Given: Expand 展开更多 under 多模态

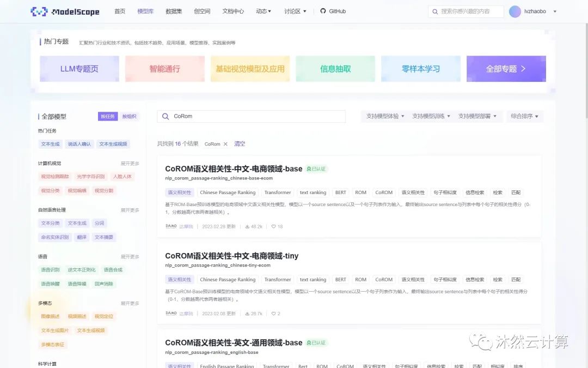Looking at the screenshot, I should click(130, 304).
